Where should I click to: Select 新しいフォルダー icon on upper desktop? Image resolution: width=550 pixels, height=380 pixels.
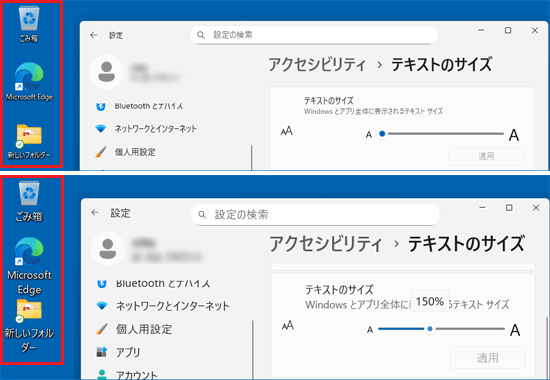pos(29,141)
